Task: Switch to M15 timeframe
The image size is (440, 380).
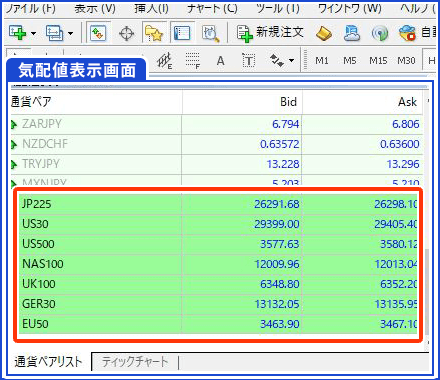Action: pyautogui.click(x=378, y=61)
